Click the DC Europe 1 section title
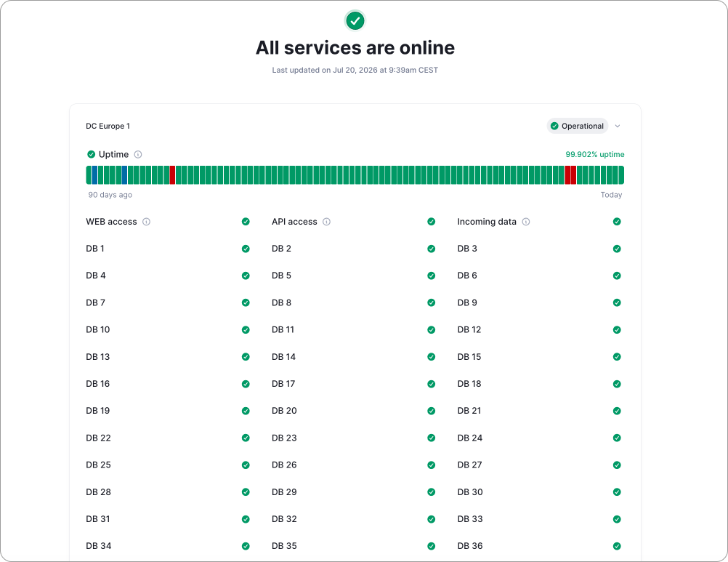The image size is (728, 562). tap(108, 126)
